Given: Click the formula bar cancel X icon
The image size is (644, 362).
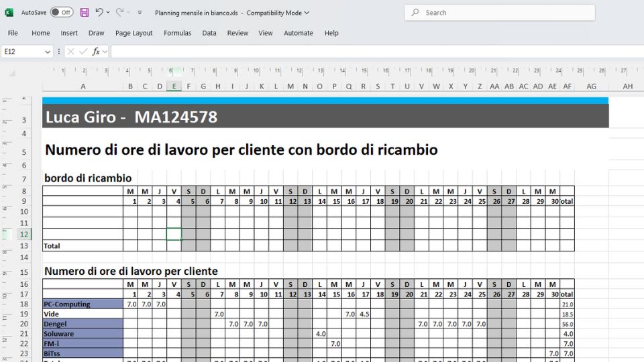Looking at the screenshot, I should click(x=71, y=52).
